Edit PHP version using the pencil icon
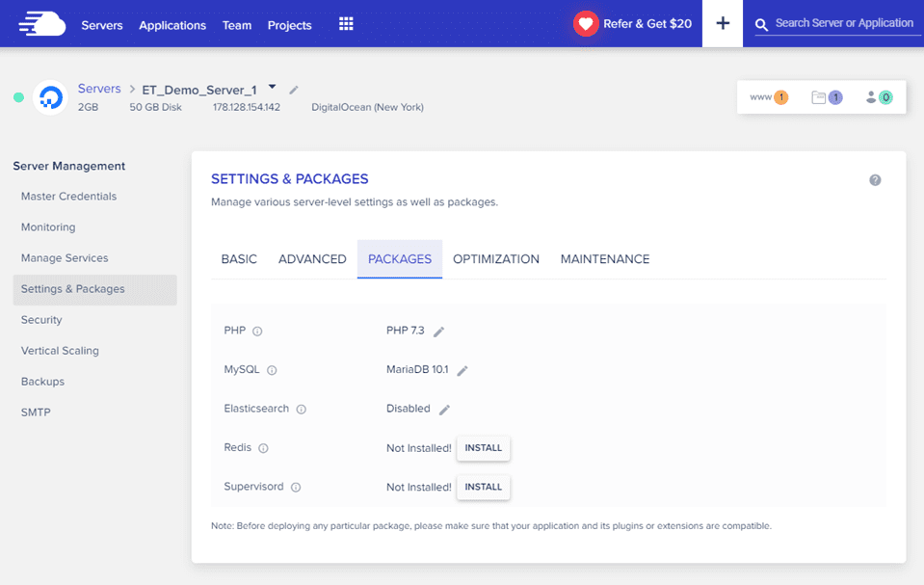Screen dimensions: 924x585 point(440,329)
